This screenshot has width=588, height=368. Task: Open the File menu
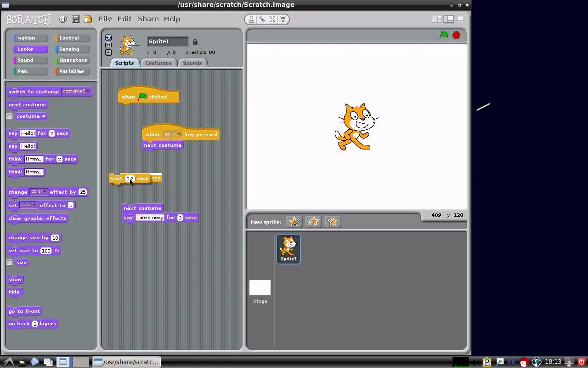(x=105, y=19)
